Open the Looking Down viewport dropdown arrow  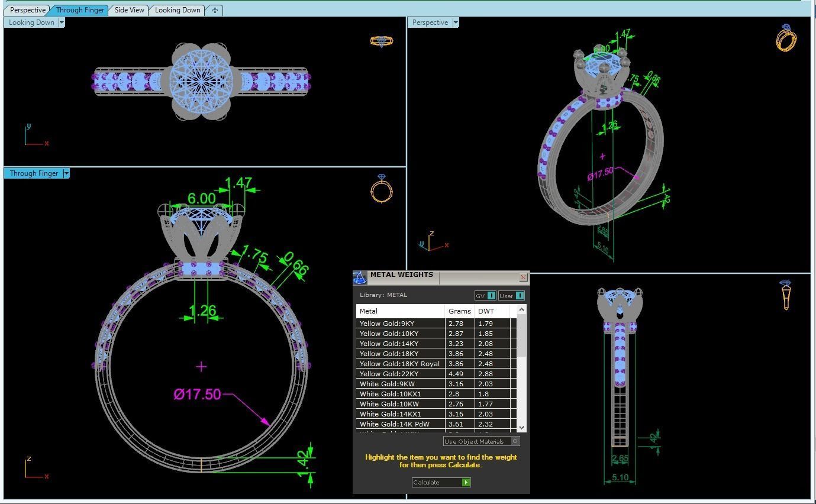click(62, 22)
